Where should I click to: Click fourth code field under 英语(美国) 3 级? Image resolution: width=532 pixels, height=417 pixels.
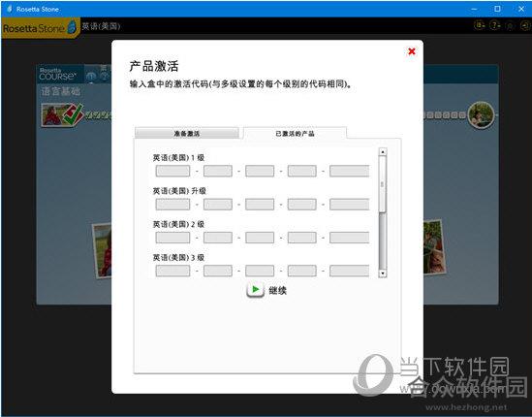[302, 271]
